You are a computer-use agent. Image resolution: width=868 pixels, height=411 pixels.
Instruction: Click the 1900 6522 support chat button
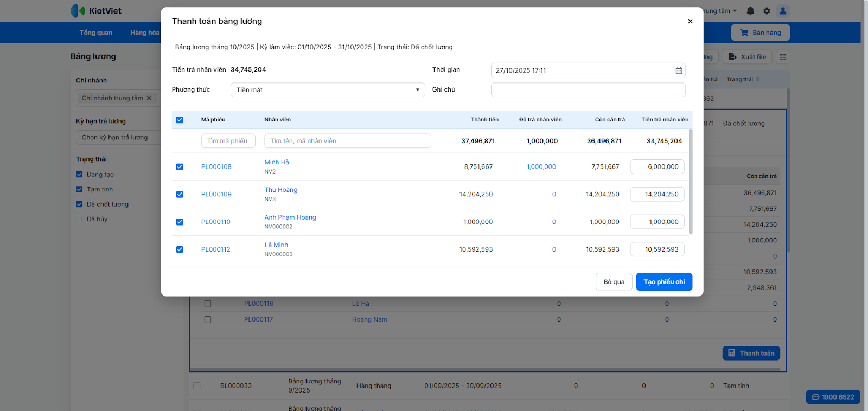[833, 397]
